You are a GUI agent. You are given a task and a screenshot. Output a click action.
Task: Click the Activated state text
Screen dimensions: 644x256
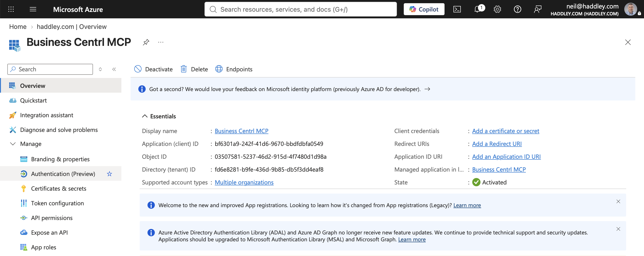494,182
